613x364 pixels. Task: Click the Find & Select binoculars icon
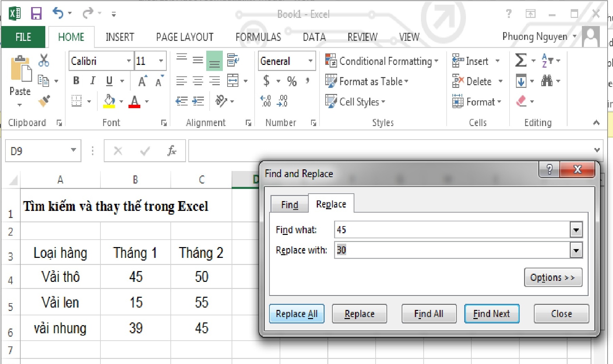coord(547,81)
